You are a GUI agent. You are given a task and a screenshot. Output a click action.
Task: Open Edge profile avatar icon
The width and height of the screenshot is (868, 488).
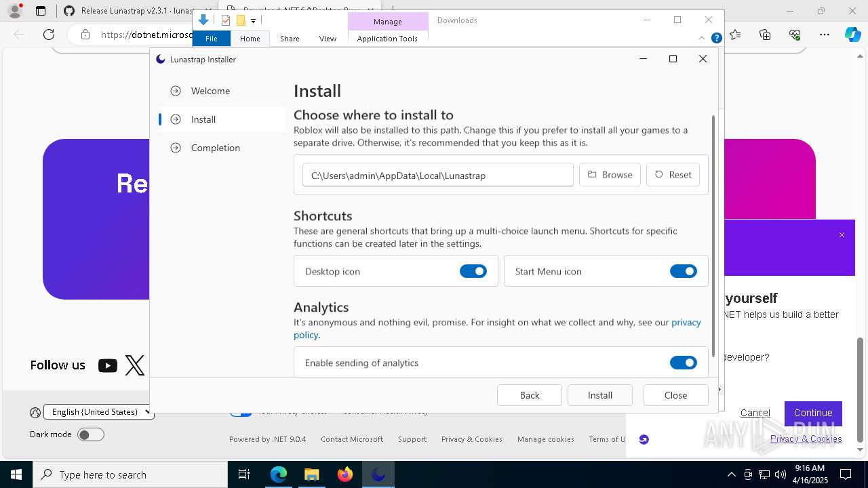coord(15,11)
